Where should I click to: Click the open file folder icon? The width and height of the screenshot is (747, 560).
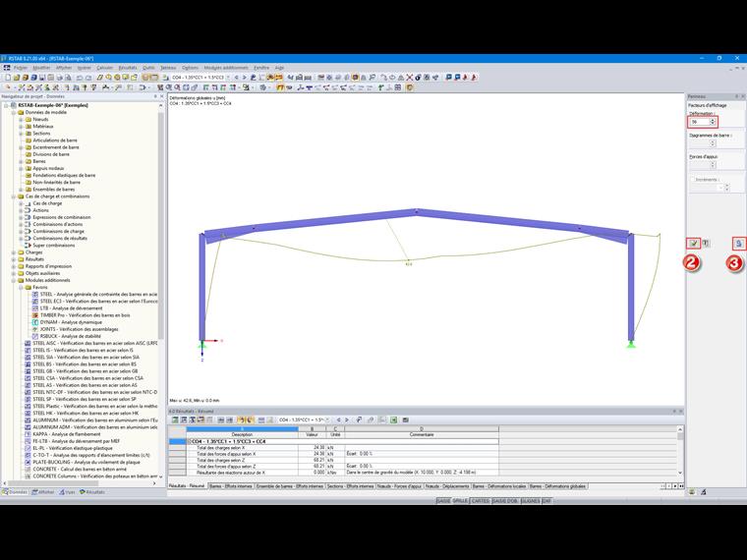17,78
